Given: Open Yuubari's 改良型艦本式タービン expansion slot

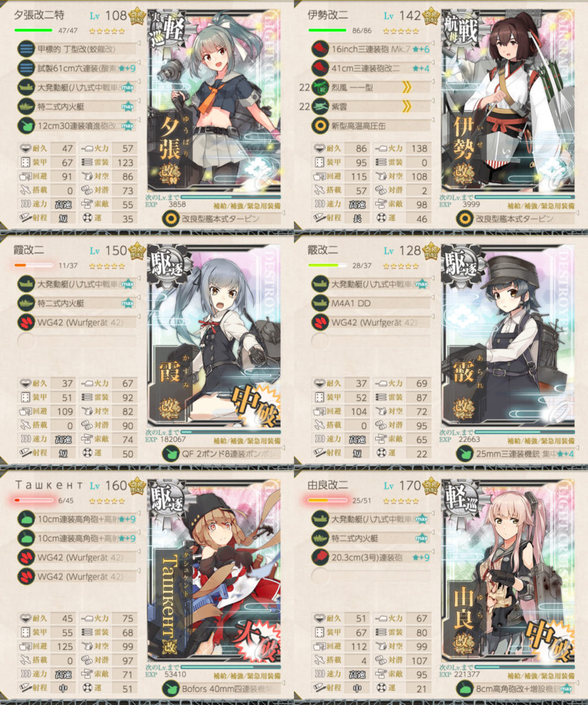Looking at the screenshot, I should pyautogui.click(x=222, y=219).
